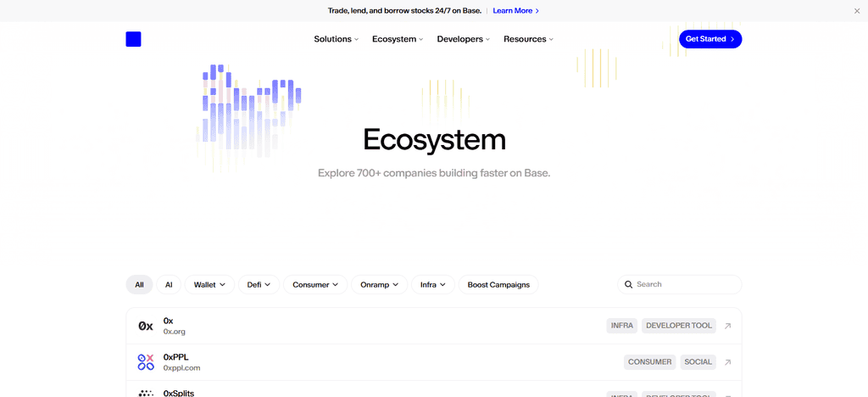Select the Boost Campaigns filter
This screenshot has width=868, height=397.
pyautogui.click(x=498, y=284)
